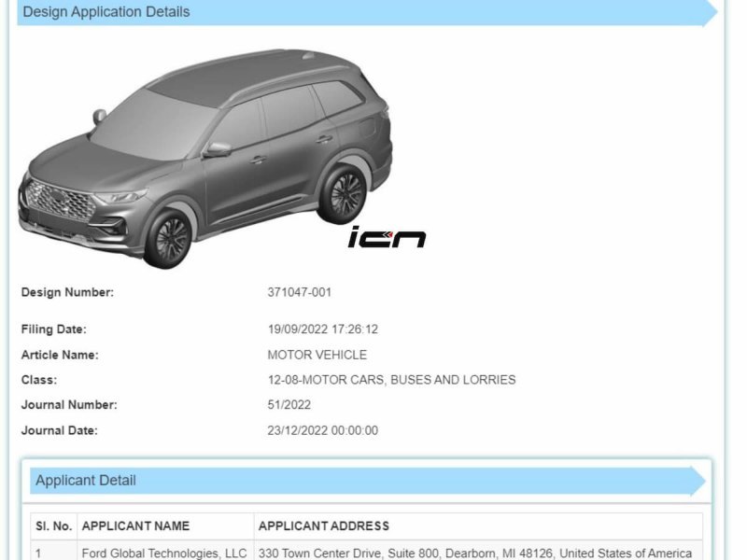Select class 12-08-MOTOR CARS, BUSES AND LORRIES
Screen dimensions: 747x560
tap(391, 380)
